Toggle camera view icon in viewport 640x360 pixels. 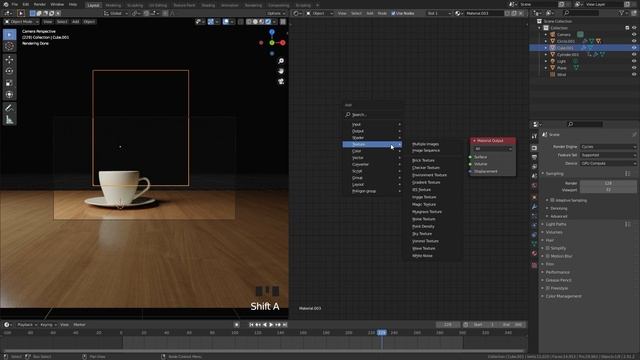(x=281, y=81)
